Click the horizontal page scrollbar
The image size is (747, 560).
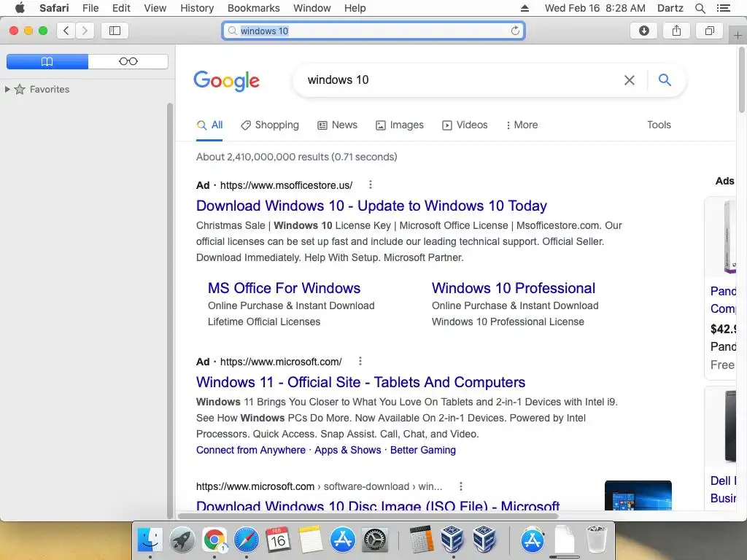point(368,516)
